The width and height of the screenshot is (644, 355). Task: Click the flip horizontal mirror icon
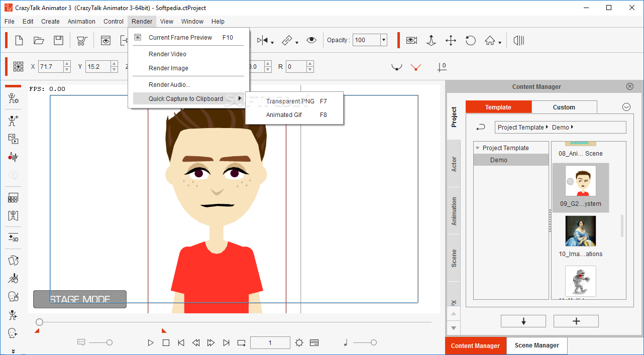pyautogui.click(x=262, y=40)
